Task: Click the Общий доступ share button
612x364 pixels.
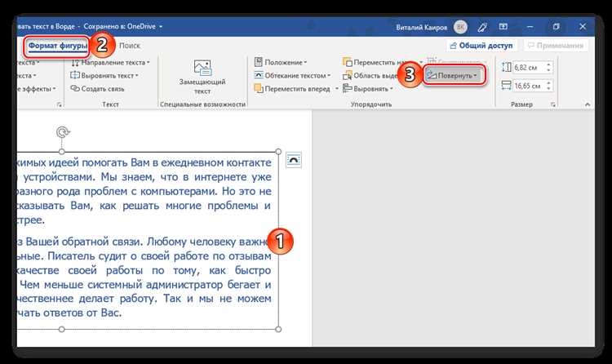Action: point(481,46)
